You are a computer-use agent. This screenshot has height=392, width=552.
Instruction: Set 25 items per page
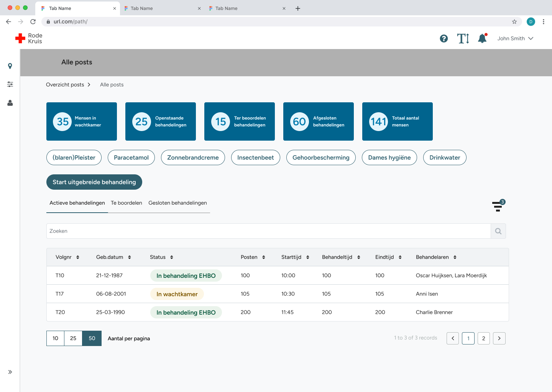(73, 338)
